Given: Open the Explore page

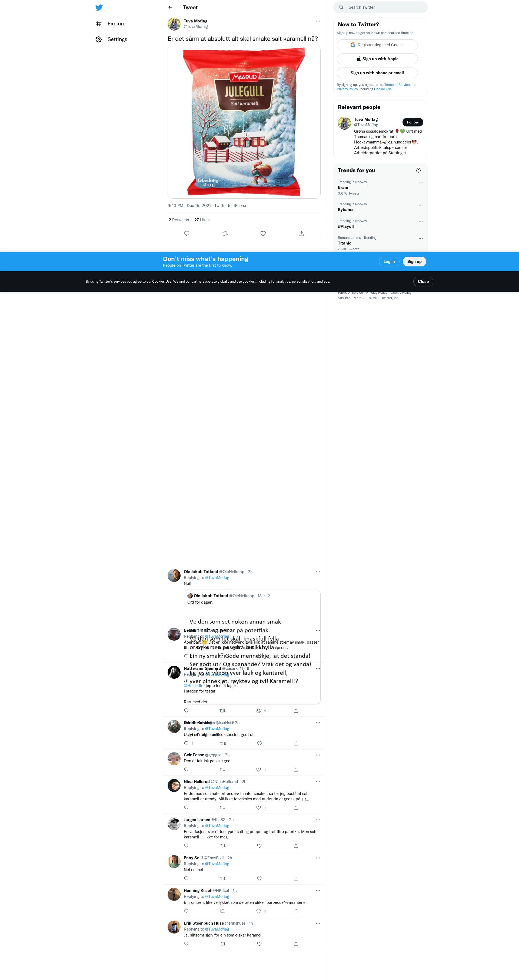Looking at the screenshot, I should pos(111,24).
